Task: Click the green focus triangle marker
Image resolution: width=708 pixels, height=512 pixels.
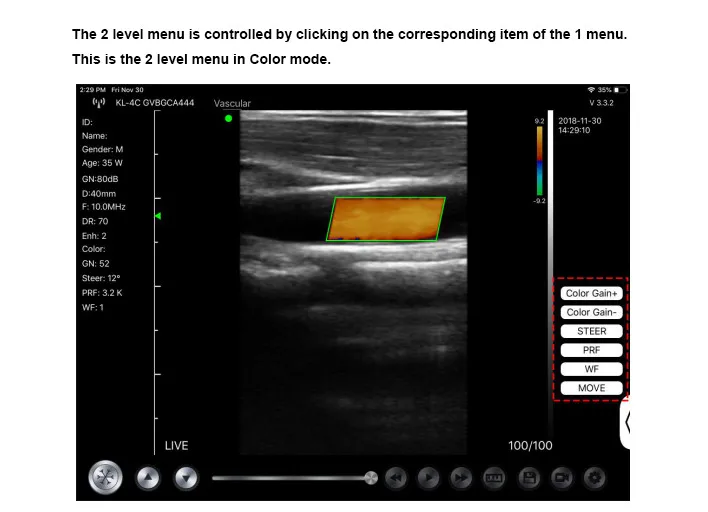Action: [x=158, y=216]
